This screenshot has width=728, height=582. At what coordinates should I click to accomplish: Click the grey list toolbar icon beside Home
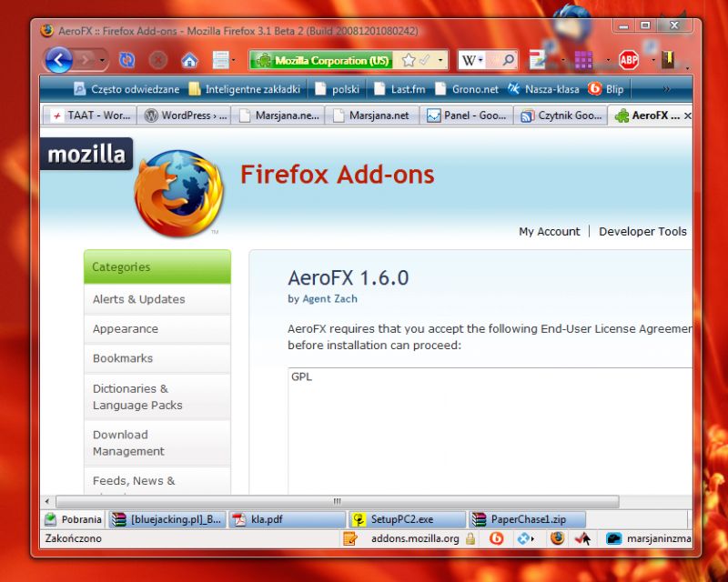(x=220, y=60)
